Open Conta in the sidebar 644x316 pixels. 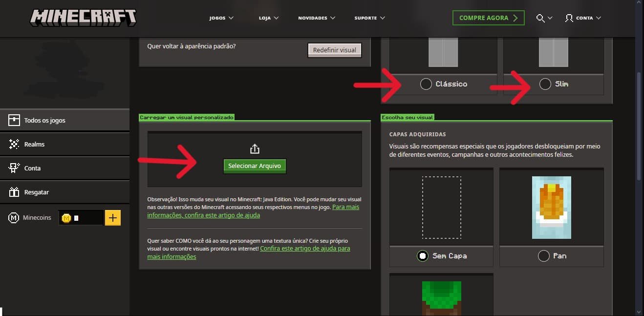[64, 168]
